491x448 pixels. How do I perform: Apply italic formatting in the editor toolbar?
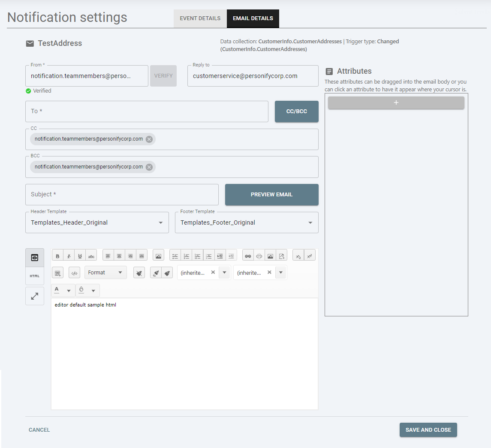coord(69,256)
